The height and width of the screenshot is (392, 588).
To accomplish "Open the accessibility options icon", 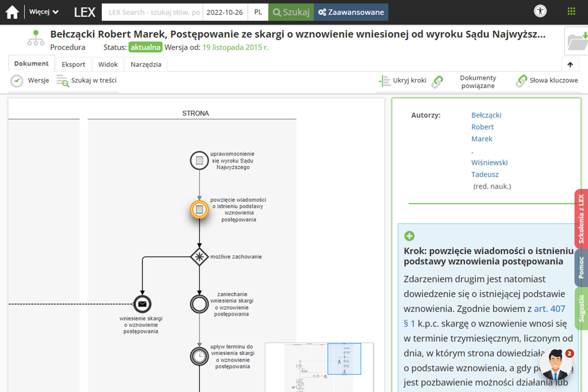I will [x=540, y=11].
